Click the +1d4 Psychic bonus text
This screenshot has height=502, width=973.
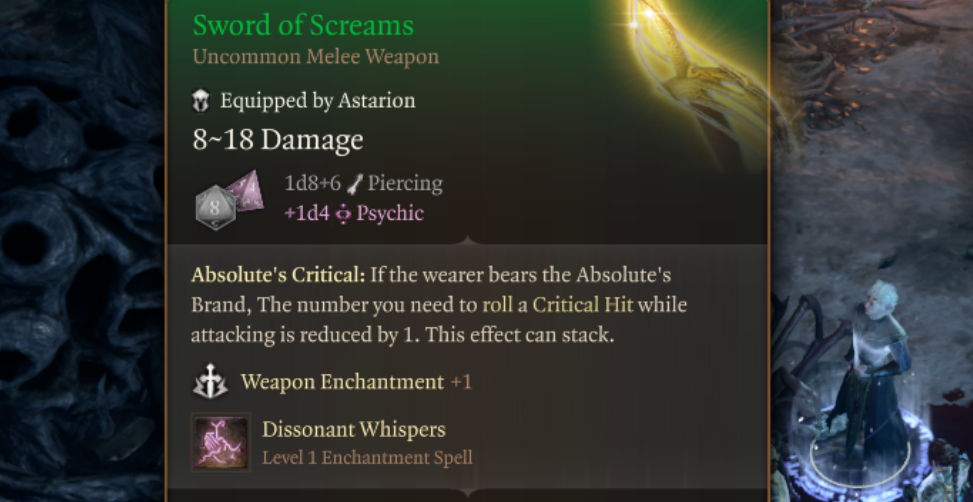pos(354,214)
